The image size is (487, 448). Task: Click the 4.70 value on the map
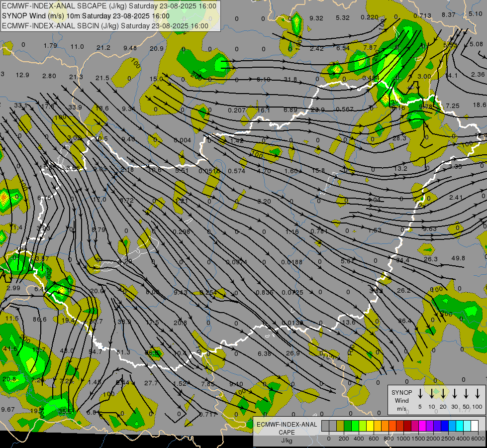coord(265,171)
